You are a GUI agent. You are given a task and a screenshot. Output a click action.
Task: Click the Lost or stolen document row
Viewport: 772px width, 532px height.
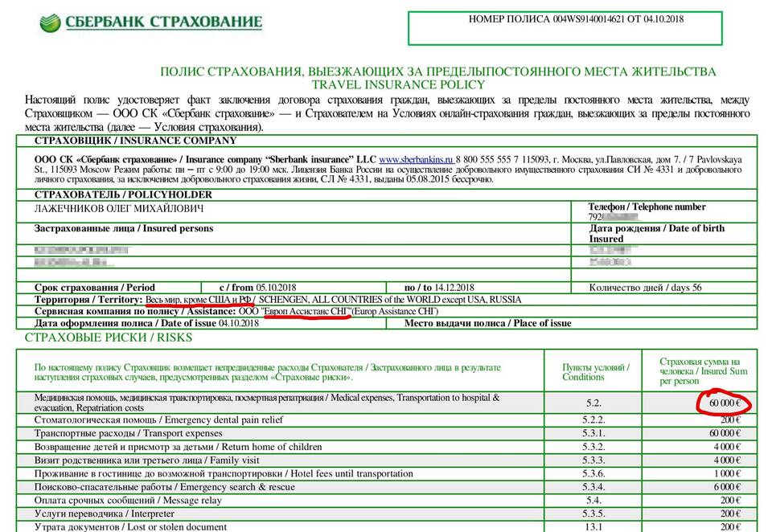pyautogui.click(x=130, y=527)
